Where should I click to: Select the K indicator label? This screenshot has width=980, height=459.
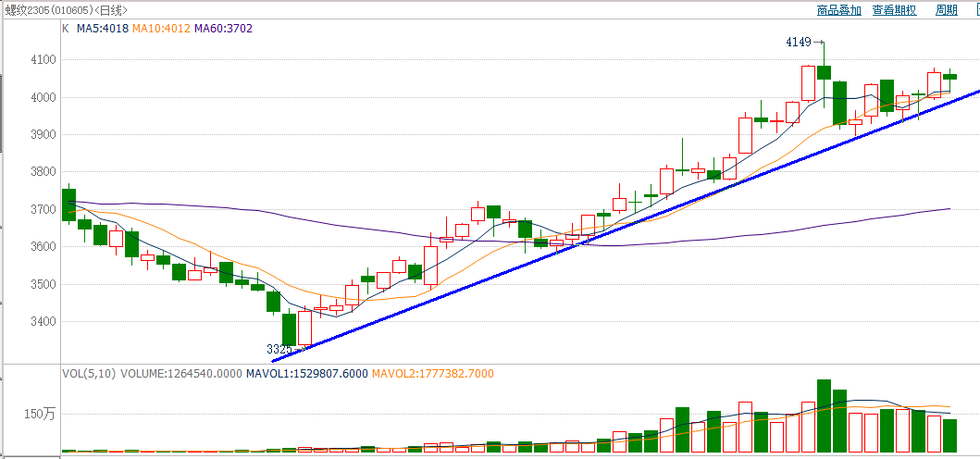(66, 28)
